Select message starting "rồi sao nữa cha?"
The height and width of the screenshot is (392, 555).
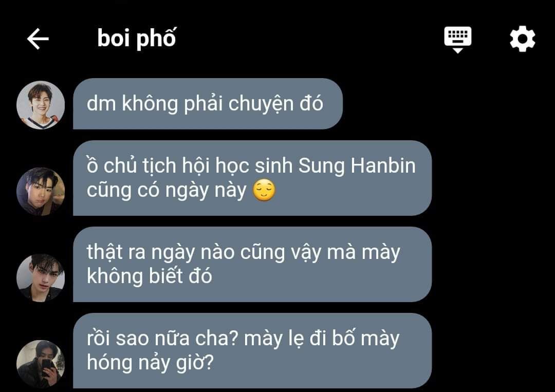click(252, 350)
